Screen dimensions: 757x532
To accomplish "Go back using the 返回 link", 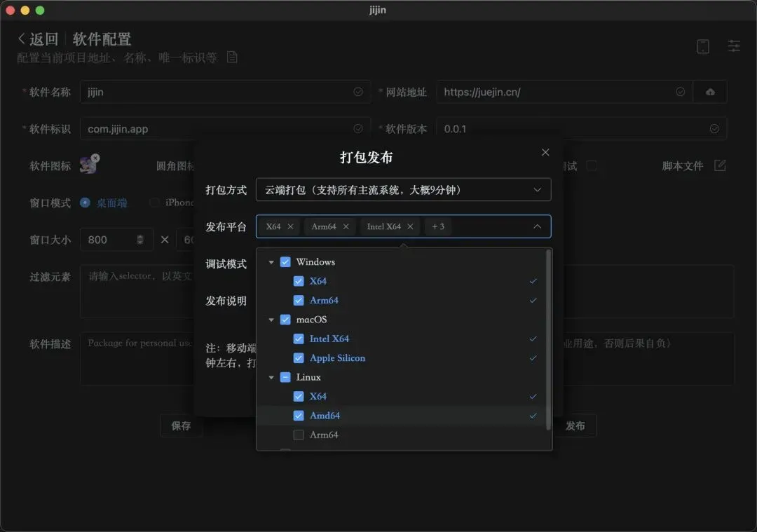I will pyautogui.click(x=38, y=39).
